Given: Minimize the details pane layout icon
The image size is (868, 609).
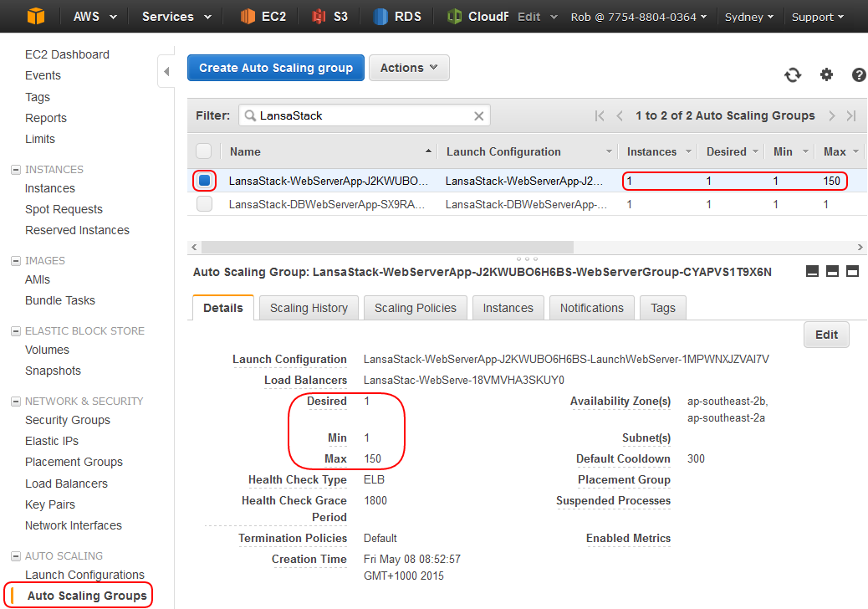Looking at the screenshot, I should (812, 271).
